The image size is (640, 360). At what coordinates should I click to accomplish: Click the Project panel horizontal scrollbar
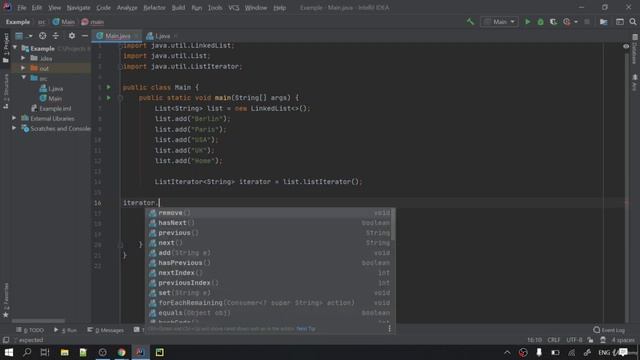(38, 321)
